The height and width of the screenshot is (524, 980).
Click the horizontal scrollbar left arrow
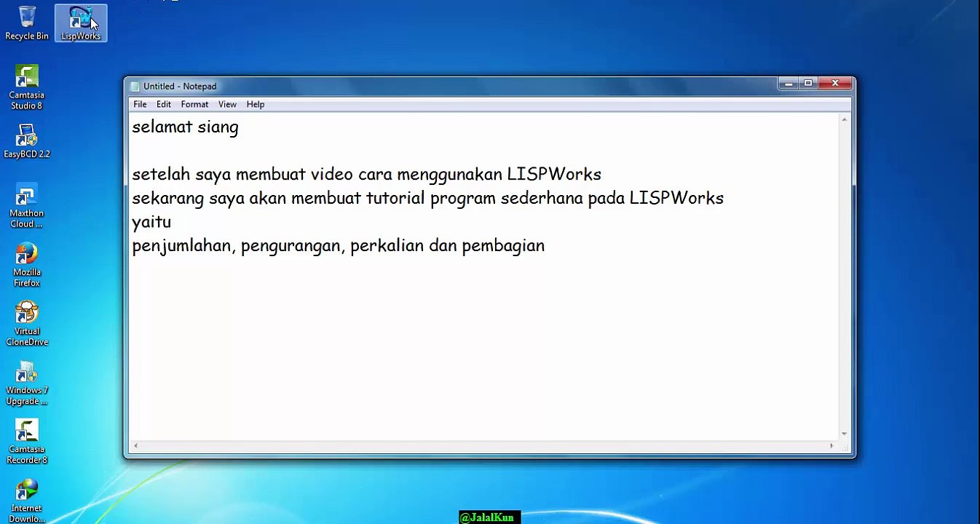135,446
